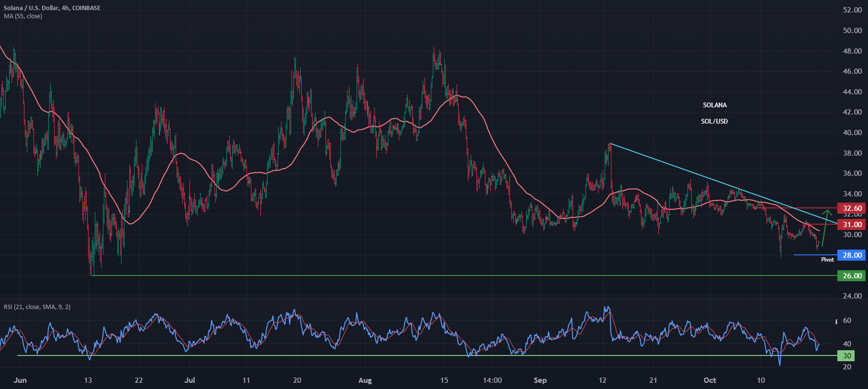Click the 14:00 label on time axis
The height and width of the screenshot is (389, 868).
pyautogui.click(x=493, y=380)
